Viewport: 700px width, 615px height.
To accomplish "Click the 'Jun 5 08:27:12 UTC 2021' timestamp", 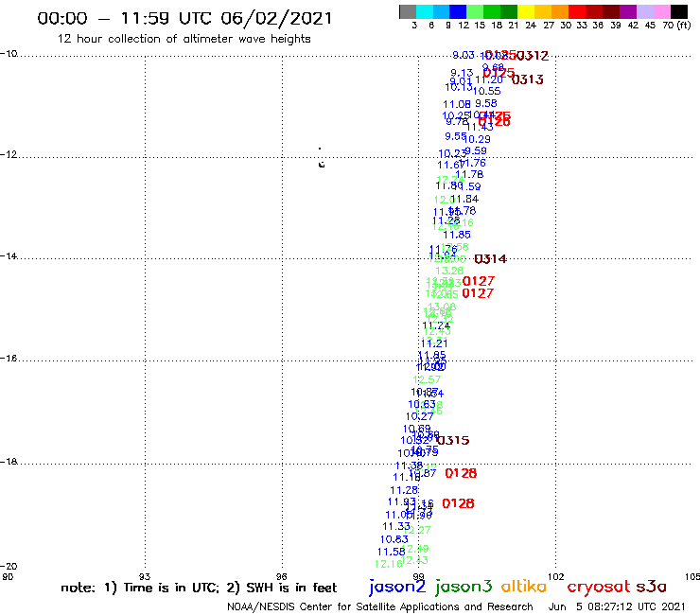I will point(617,606).
